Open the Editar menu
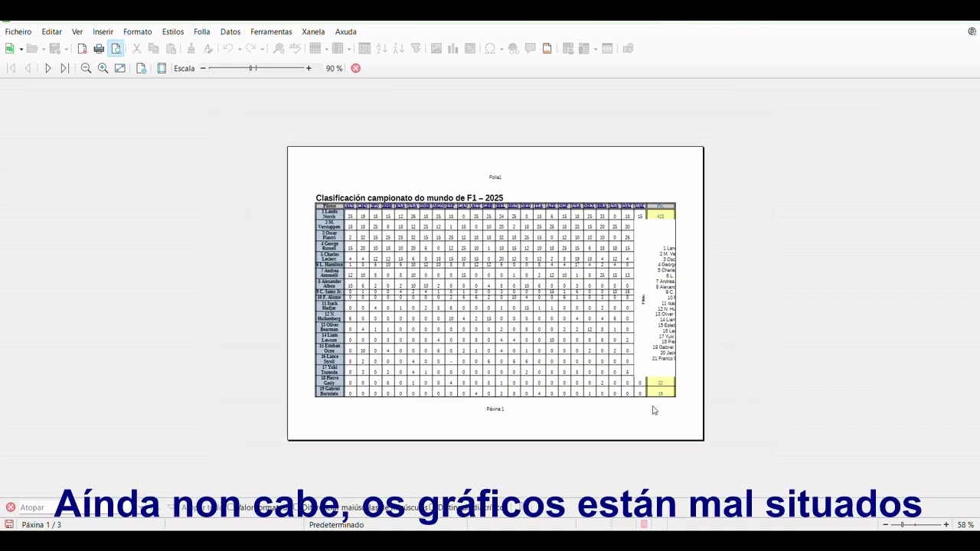980x551 pixels. click(x=52, y=32)
